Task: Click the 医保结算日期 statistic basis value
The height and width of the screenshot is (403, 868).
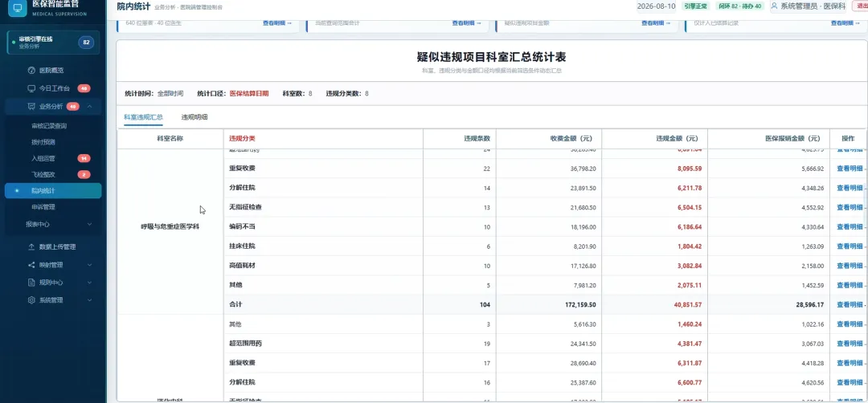Action: click(x=249, y=93)
